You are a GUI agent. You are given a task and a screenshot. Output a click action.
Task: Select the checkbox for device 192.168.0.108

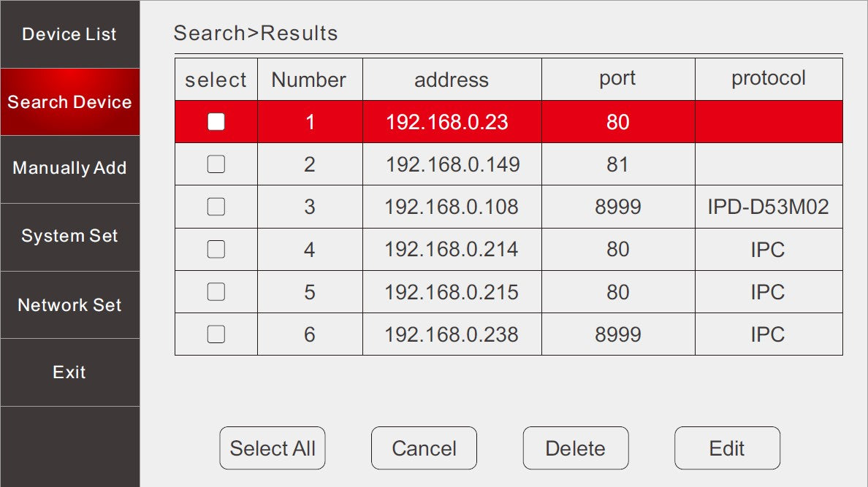point(216,207)
